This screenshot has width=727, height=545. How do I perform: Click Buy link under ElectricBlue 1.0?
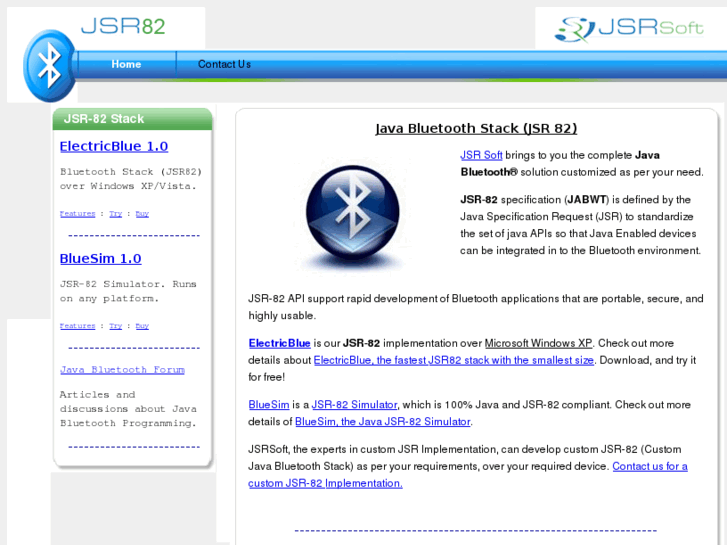[x=142, y=214]
